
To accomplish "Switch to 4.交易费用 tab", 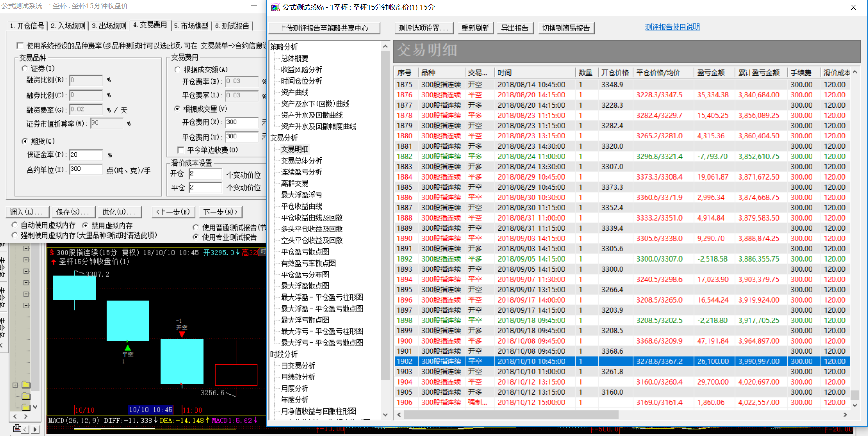I will (150, 25).
